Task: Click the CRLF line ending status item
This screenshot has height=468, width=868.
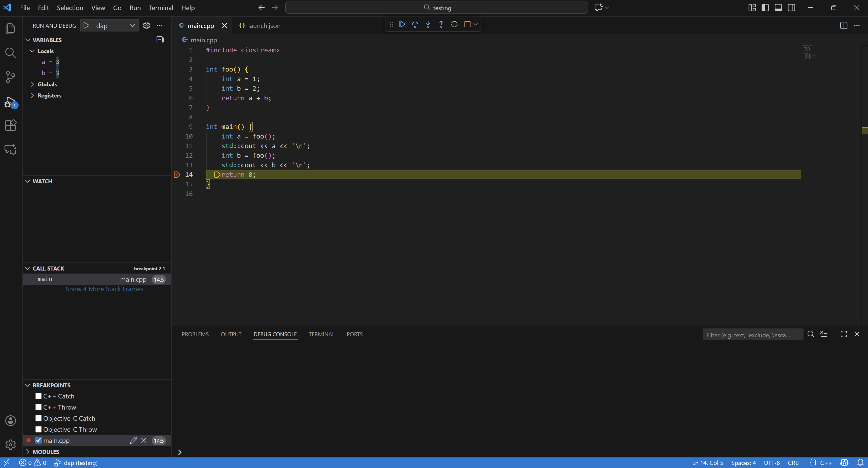Action: [794, 463]
